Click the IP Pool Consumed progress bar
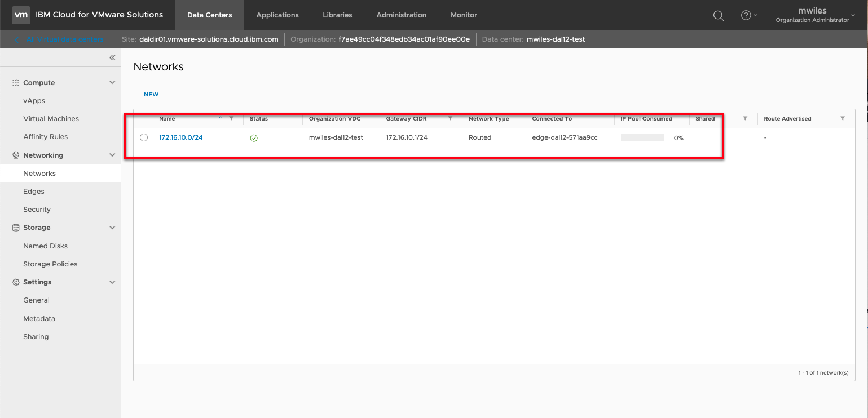Image resolution: width=868 pixels, height=418 pixels. coord(642,137)
